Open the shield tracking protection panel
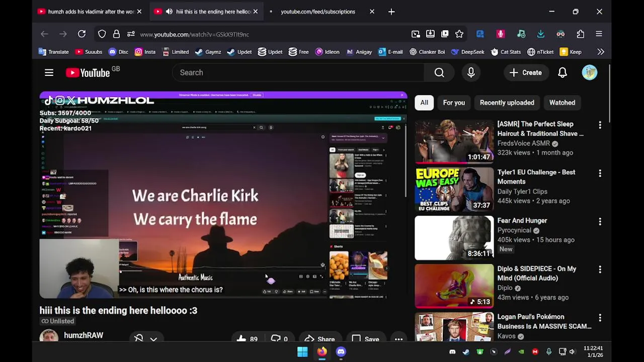 [102, 34]
